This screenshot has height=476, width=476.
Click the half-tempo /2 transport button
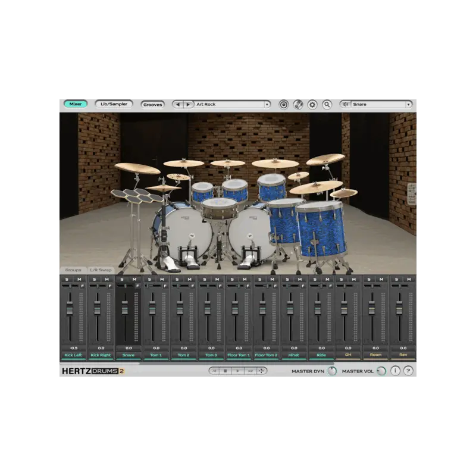214,371
